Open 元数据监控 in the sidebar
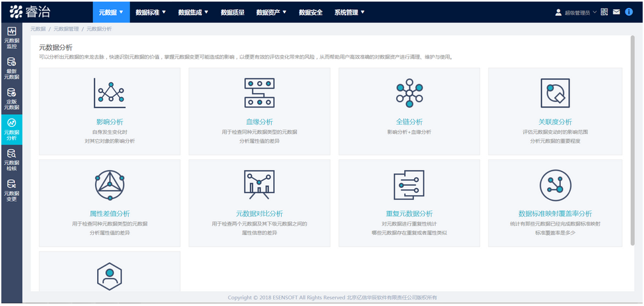This screenshot has width=644, height=306. [11, 39]
